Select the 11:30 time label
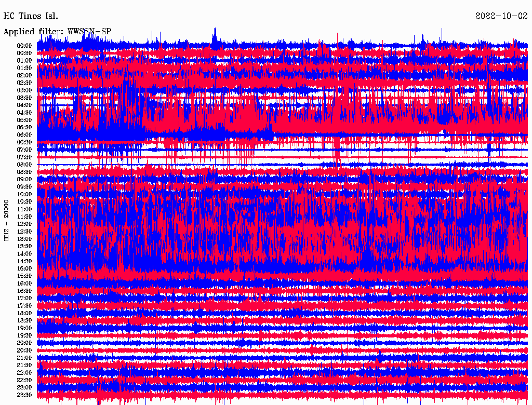 coord(24,217)
